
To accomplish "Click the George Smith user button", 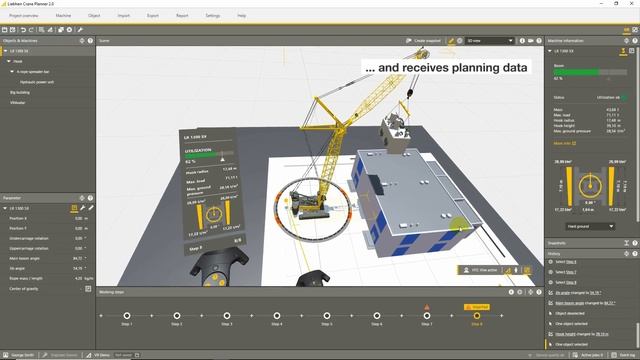I will tap(19, 355).
